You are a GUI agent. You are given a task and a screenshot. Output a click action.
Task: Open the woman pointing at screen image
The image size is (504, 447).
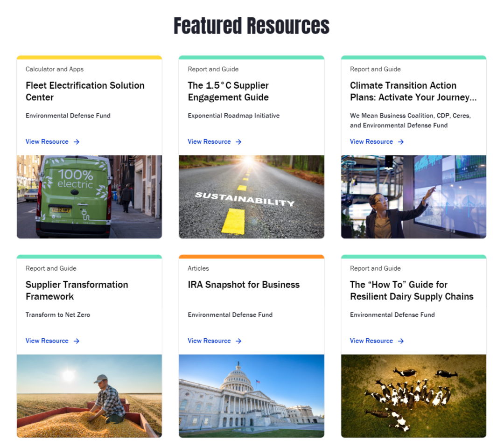(413, 196)
